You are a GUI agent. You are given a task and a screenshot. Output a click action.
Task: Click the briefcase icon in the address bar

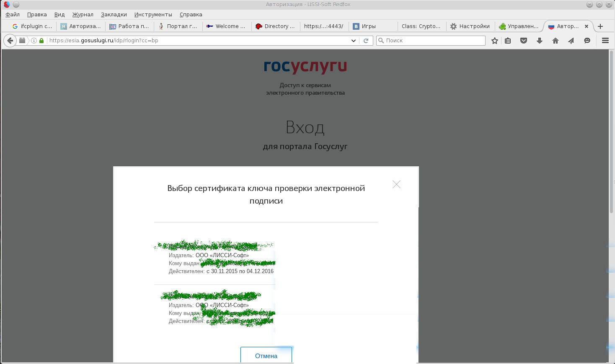click(22, 41)
